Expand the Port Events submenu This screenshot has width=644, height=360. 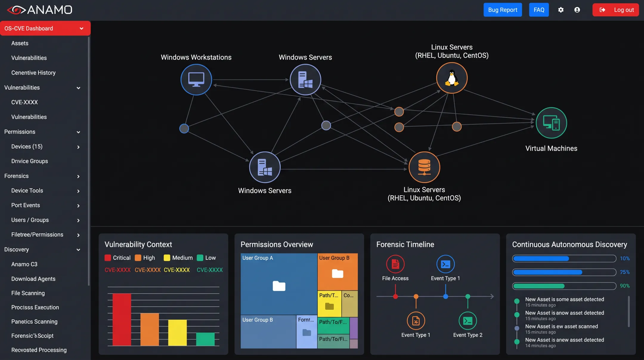(x=78, y=206)
